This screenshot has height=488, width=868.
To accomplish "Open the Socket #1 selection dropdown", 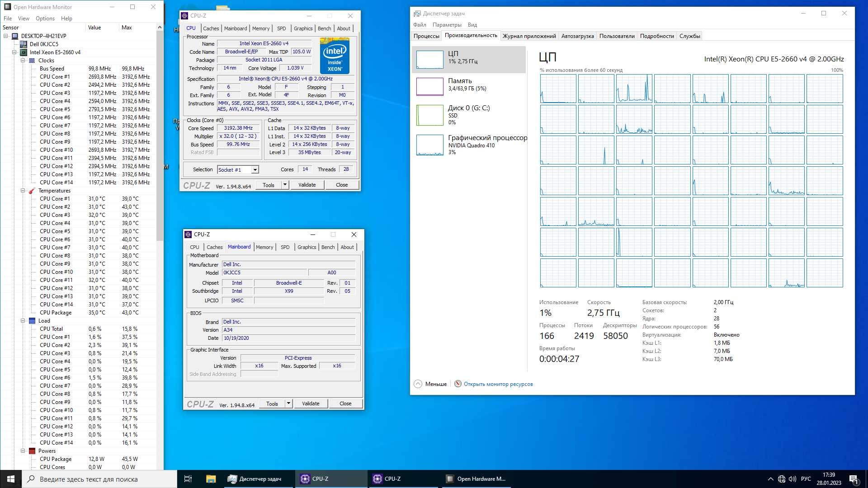I will click(255, 170).
